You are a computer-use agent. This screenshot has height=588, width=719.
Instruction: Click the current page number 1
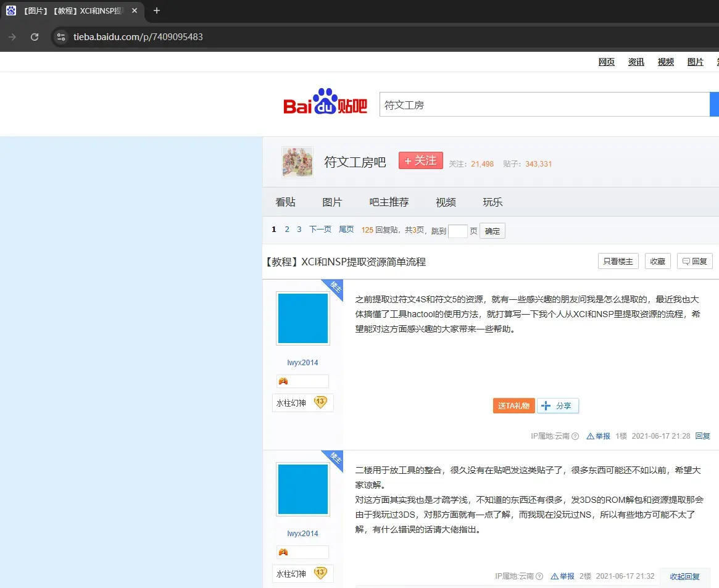tap(274, 229)
